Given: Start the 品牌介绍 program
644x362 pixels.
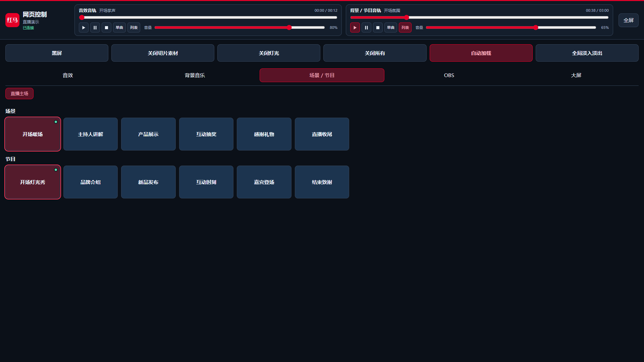Looking at the screenshot, I should (x=91, y=182).
